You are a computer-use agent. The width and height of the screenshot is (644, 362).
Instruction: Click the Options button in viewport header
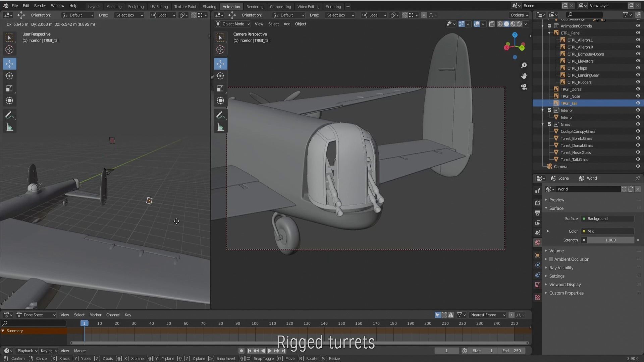click(519, 15)
